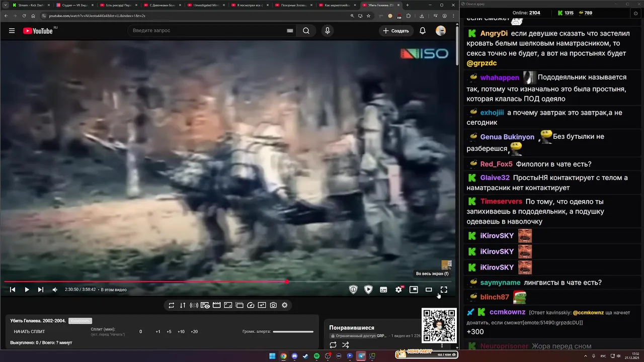Click the audio boost waves icon
This screenshot has width=644, height=362.
pos(194,305)
